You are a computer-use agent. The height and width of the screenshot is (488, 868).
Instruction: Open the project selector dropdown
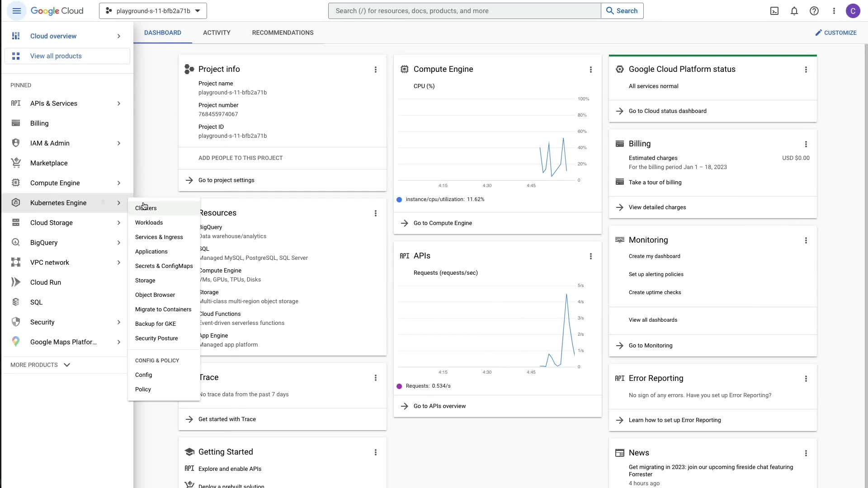click(x=153, y=11)
